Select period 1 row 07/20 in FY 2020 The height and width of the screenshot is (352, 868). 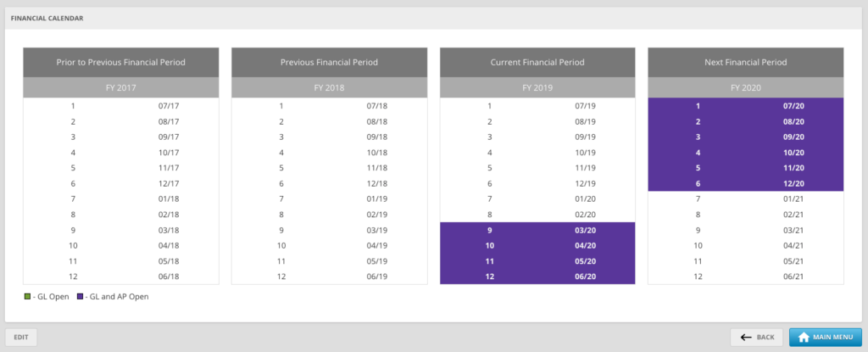(746, 106)
